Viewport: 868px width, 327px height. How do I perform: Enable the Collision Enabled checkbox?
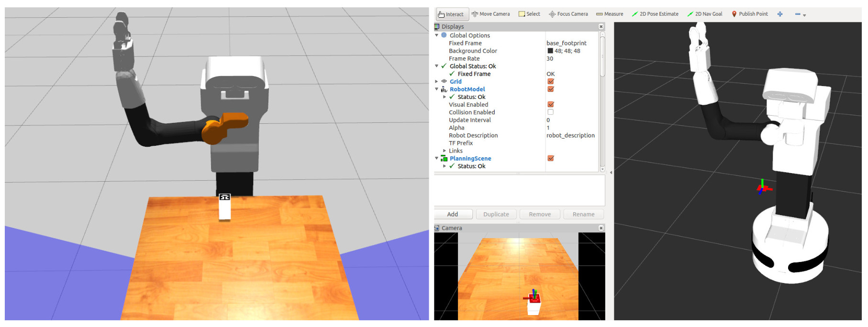(x=551, y=112)
